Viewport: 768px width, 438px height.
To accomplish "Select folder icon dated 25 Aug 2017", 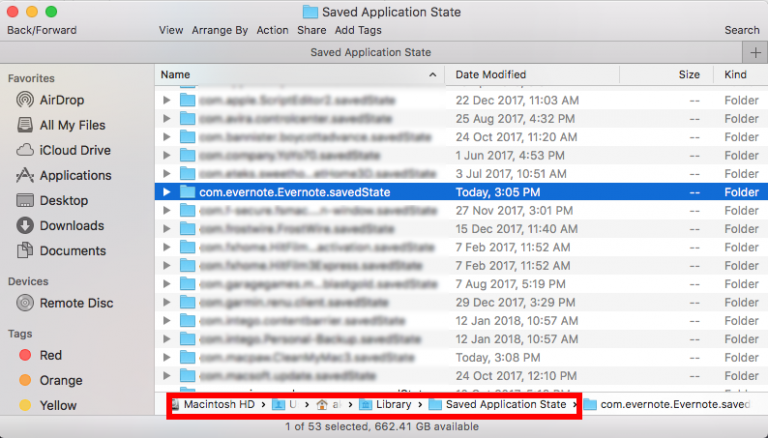I will [188, 119].
